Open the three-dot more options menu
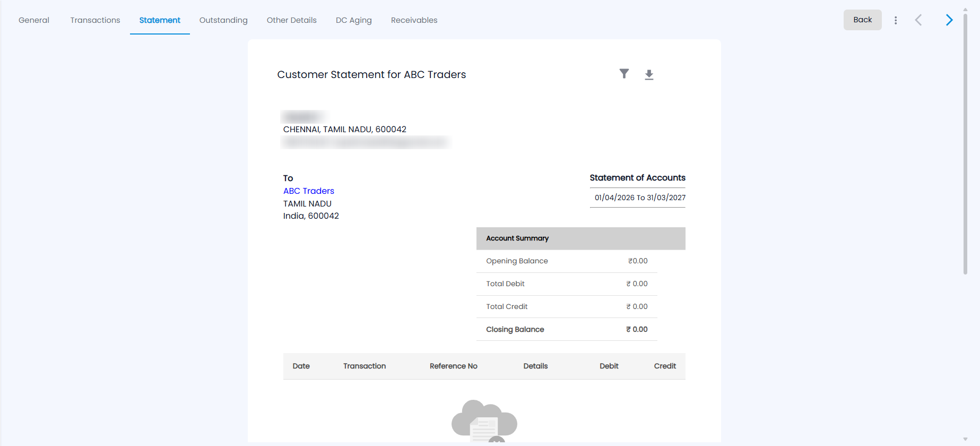 pos(896,20)
